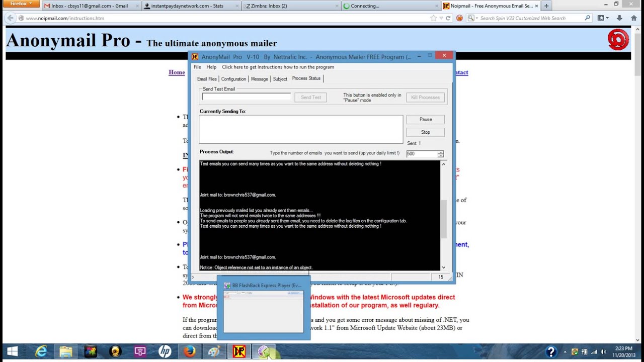The width and height of the screenshot is (644, 362).
Task: Click the AnonyMail Pro taskbar icon
Action: 239,351
